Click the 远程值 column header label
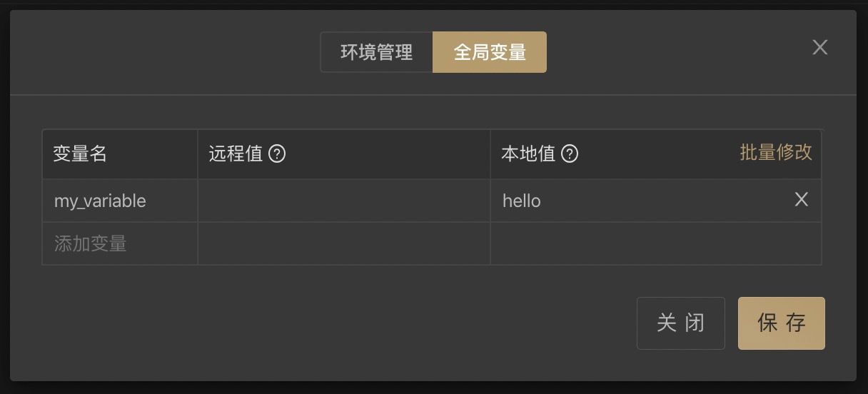Screen dimensions: 868x394 tap(236, 153)
